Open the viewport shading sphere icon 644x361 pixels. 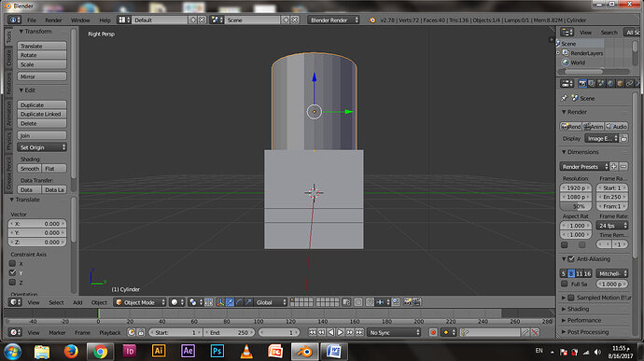177,302
